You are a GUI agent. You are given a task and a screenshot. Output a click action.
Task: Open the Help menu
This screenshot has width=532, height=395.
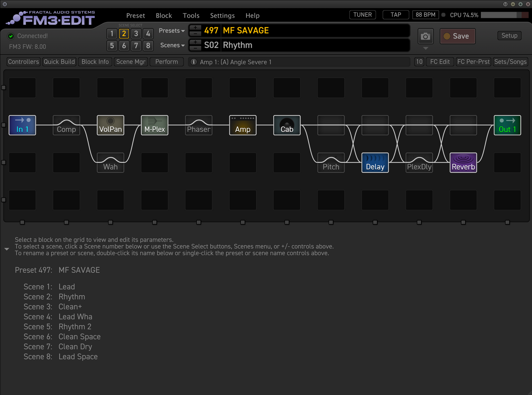click(x=253, y=15)
